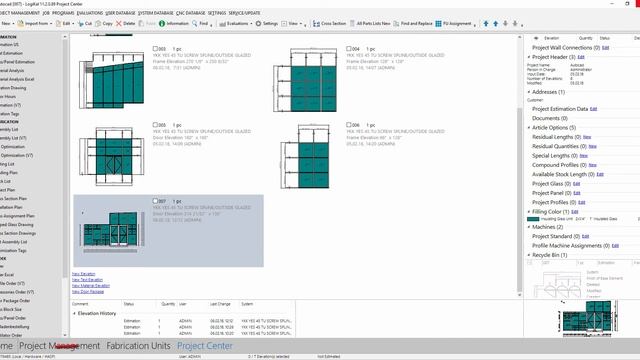Switch to the Project Management tab
Screen dimensions: 640x360
[60, 346]
